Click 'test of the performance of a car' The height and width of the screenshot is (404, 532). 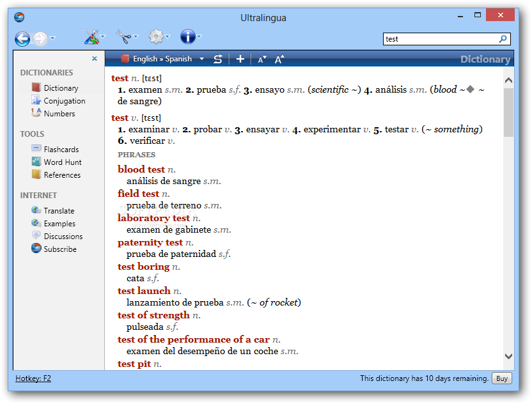point(194,339)
